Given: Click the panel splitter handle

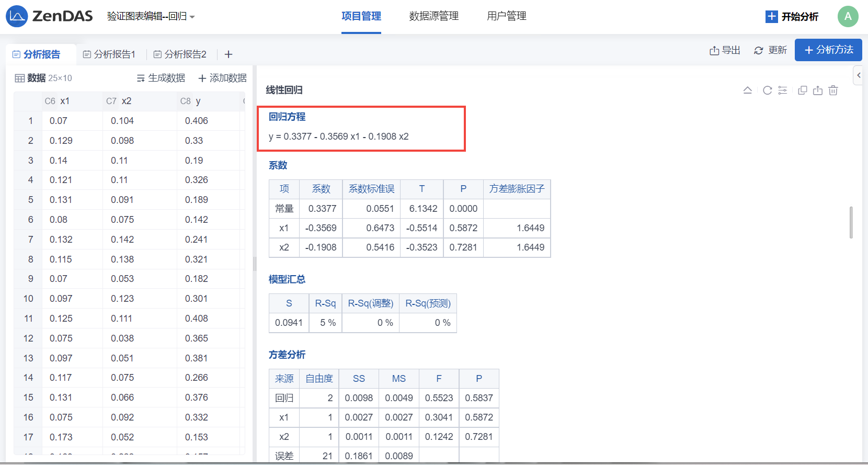Looking at the screenshot, I should [x=255, y=264].
